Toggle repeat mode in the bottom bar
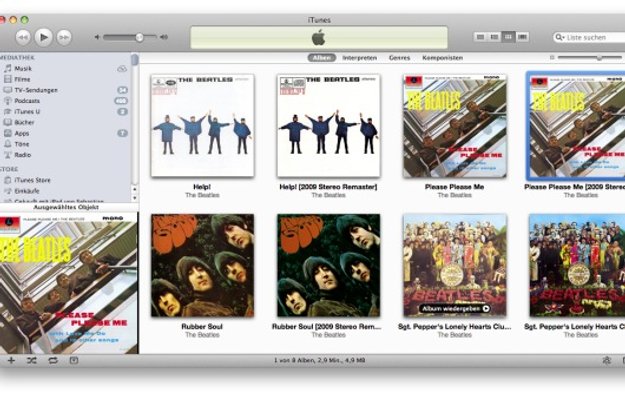This screenshot has height=396, width=625. [x=53, y=361]
